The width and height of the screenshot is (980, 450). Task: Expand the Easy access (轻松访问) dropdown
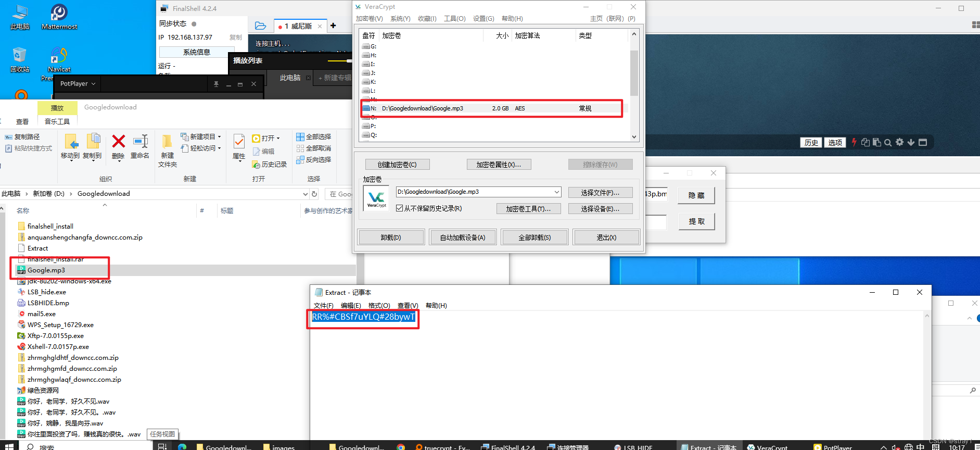tap(219, 148)
